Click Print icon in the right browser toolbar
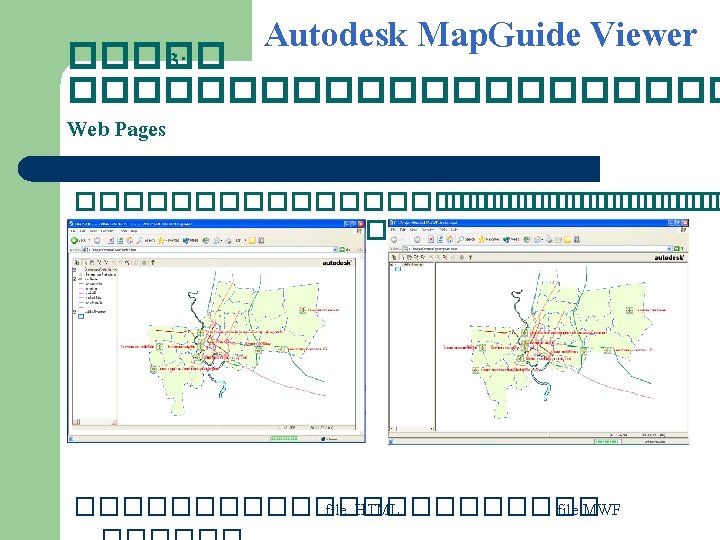 (549, 239)
